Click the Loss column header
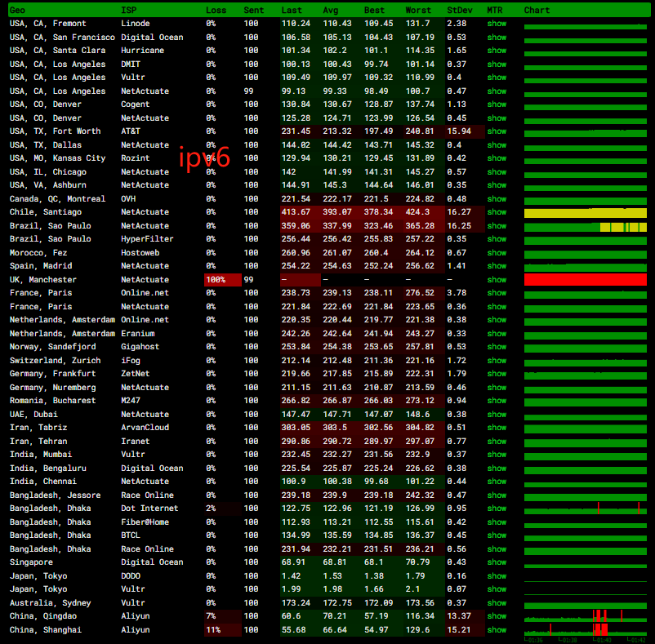The height and width of the screenshot is (644, 655). pos(216,10)
